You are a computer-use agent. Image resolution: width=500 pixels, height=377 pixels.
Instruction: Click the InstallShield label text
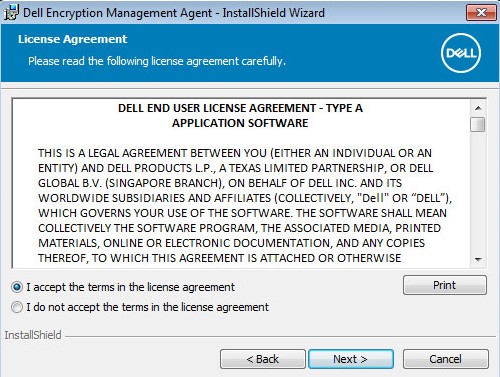point(33,335)
